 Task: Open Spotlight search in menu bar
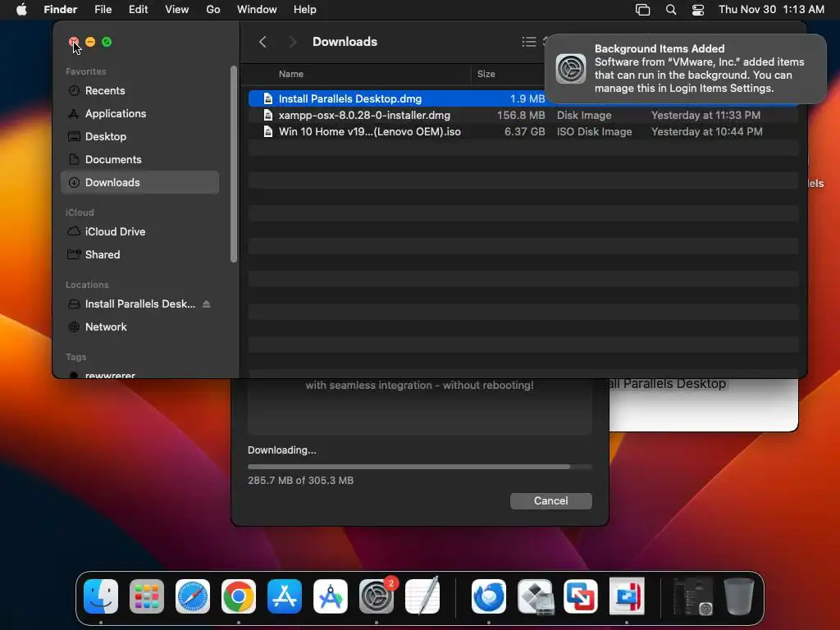(x=671, y=10)
